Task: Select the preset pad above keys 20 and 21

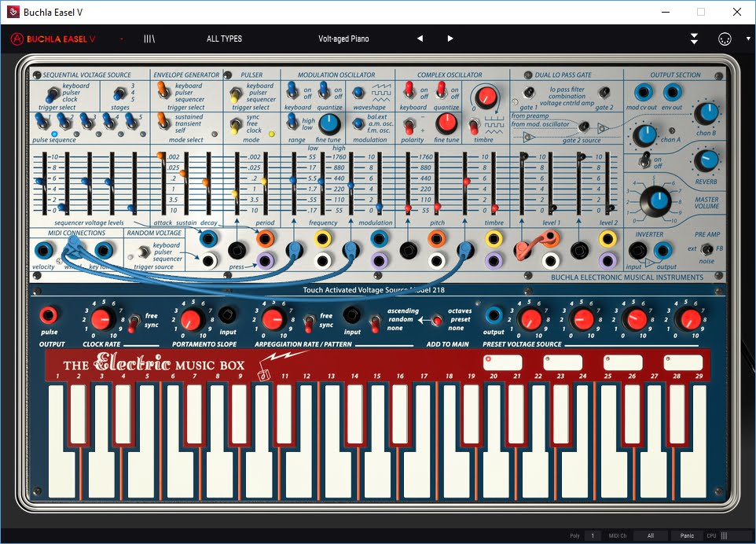Action: (x=502, y=362)
